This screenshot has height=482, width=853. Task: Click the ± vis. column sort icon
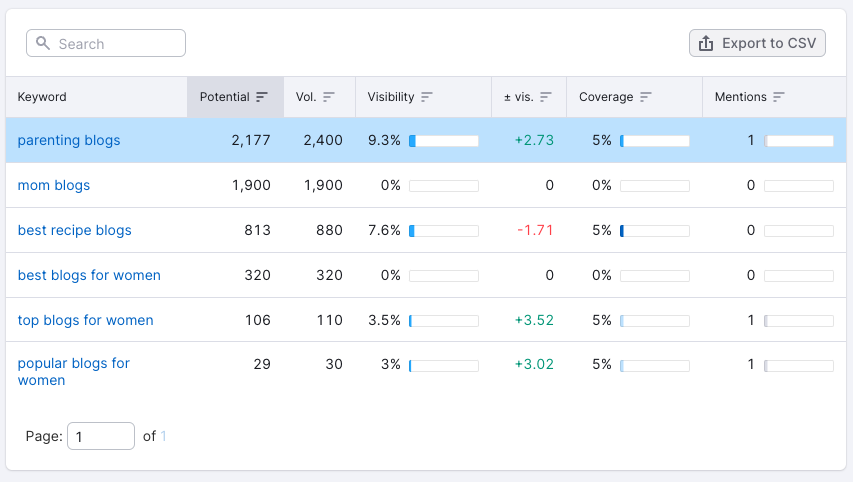pos(546,97)
